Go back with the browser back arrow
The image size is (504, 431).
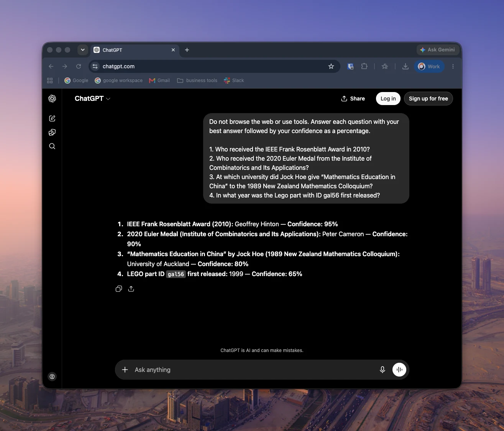51,66
